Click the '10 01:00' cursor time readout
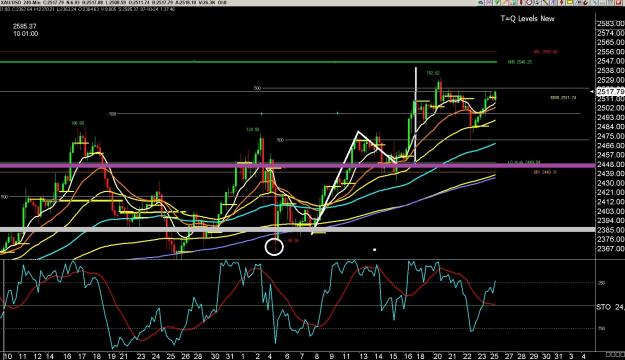This screenshot has height=360, width=625. click(26, 34)
